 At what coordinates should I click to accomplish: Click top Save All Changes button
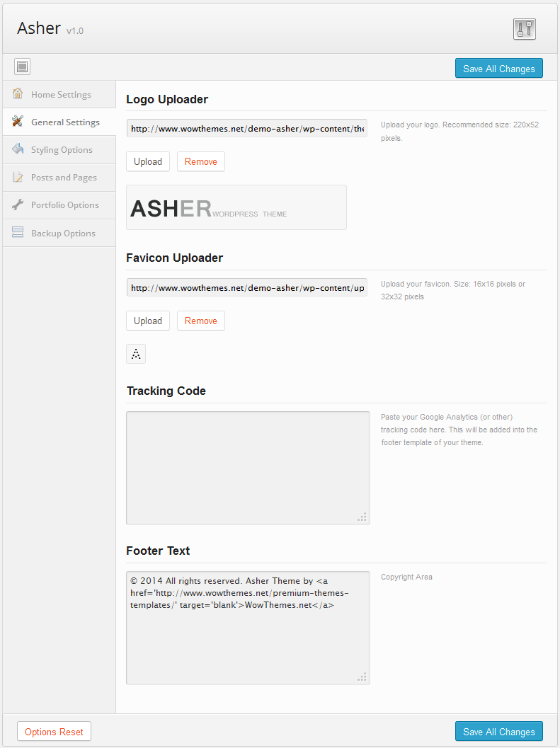(499, 68)
